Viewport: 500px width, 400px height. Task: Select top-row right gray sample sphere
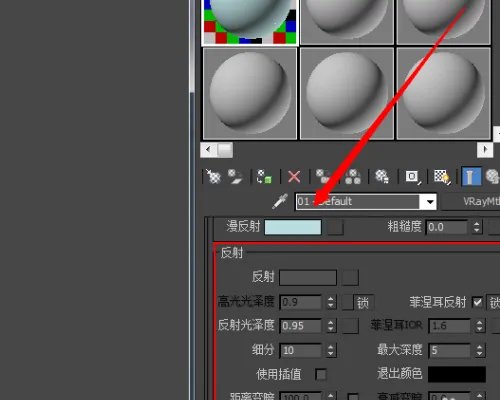point(443,22)
